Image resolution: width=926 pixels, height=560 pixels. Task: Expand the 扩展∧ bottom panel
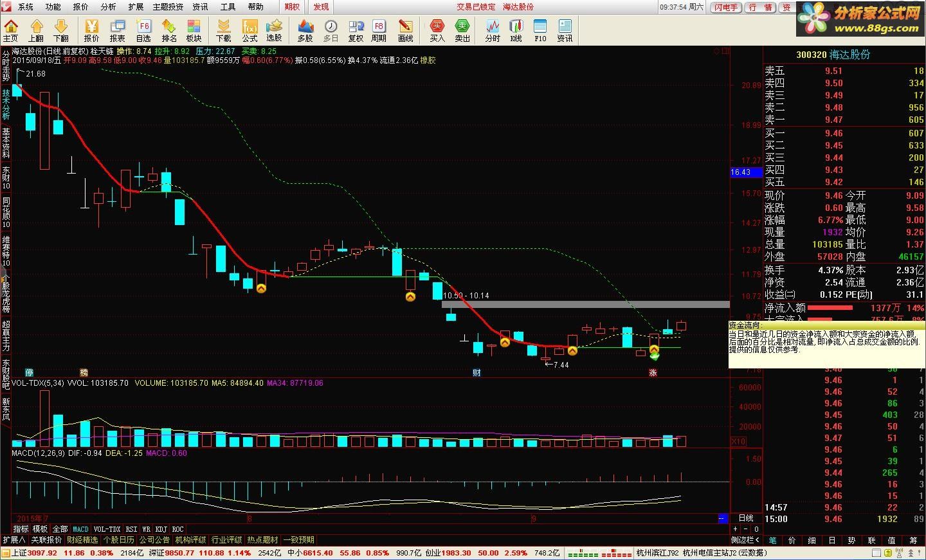click(x=14, y=540)
